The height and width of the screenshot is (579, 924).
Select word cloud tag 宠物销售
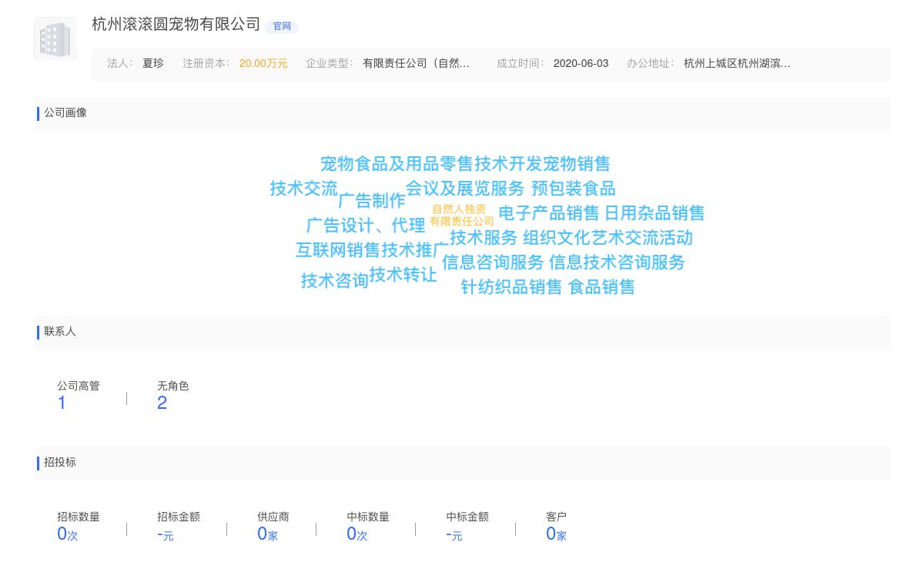pos(577,164)
